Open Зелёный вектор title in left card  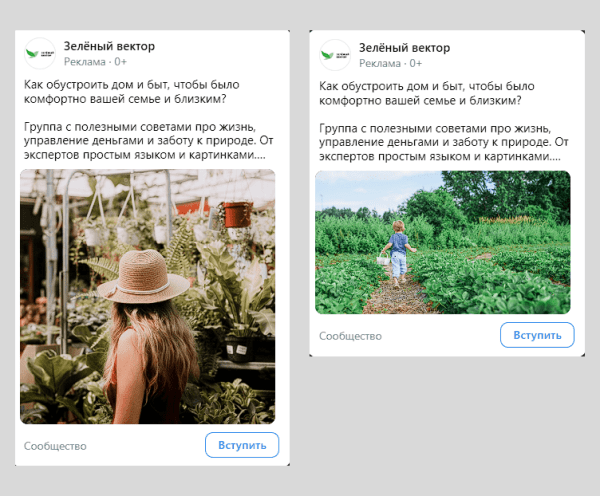(x=109, y=45)
